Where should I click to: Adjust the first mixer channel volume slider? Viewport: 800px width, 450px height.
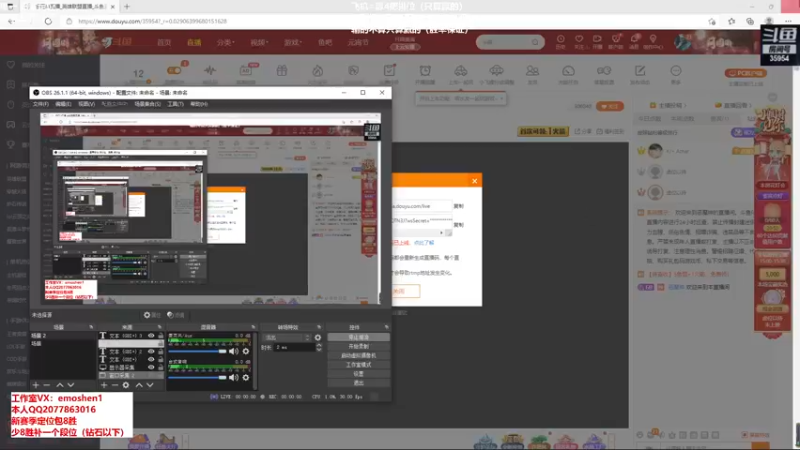197,351
